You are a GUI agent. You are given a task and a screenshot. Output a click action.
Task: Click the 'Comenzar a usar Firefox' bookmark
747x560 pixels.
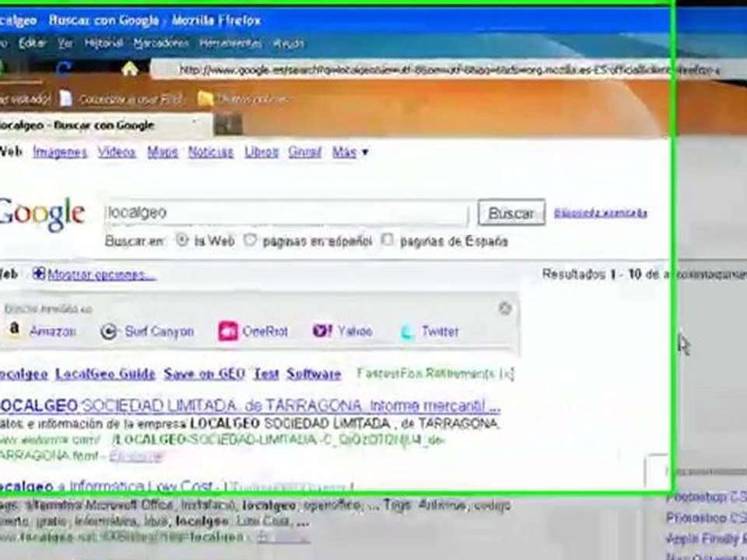click(131, 99)
